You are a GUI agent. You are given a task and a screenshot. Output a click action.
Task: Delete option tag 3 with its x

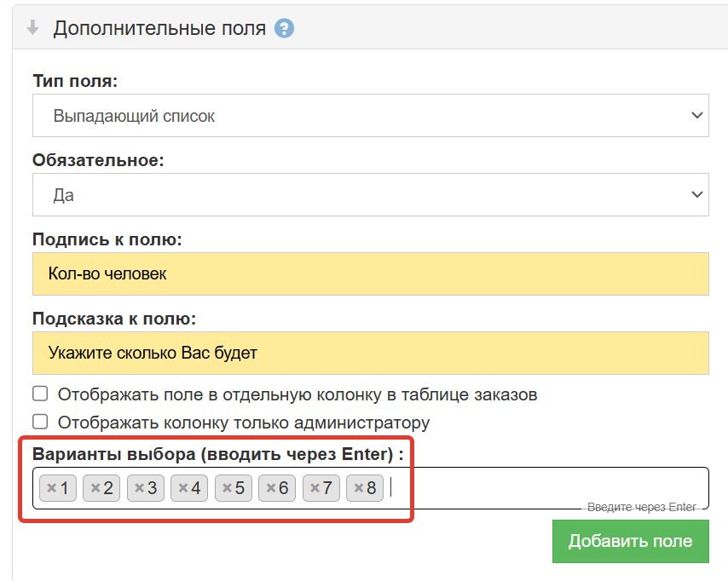[139, 488]
